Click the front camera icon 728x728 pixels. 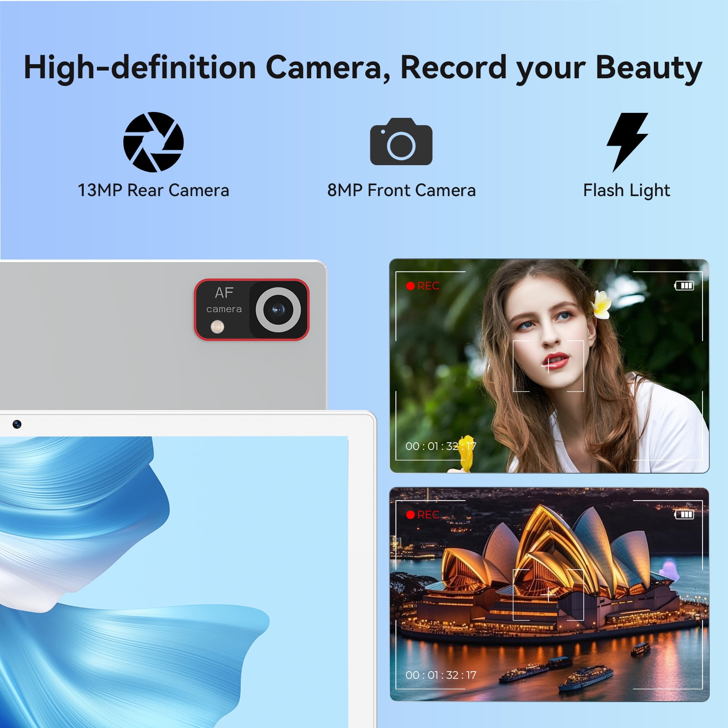coord(401,142)
